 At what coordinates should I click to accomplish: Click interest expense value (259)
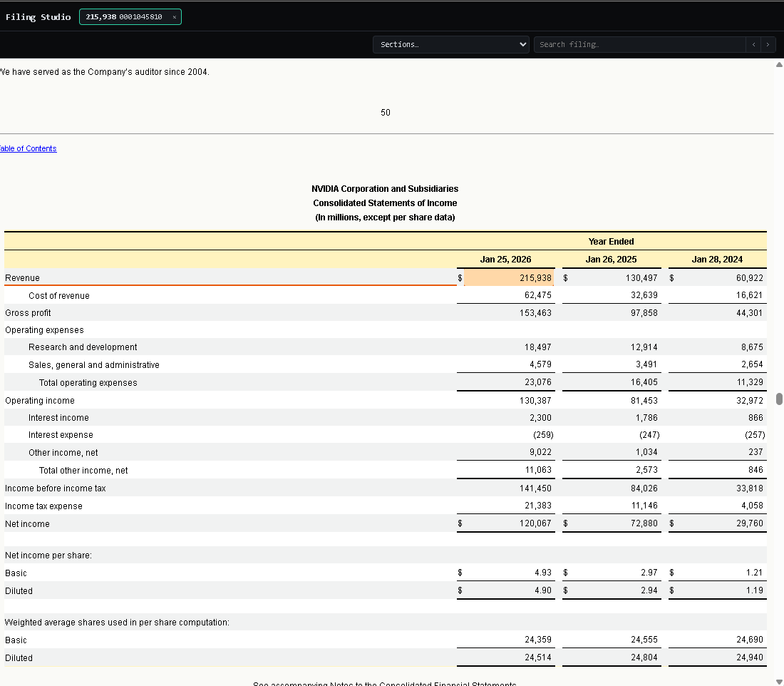543,435
